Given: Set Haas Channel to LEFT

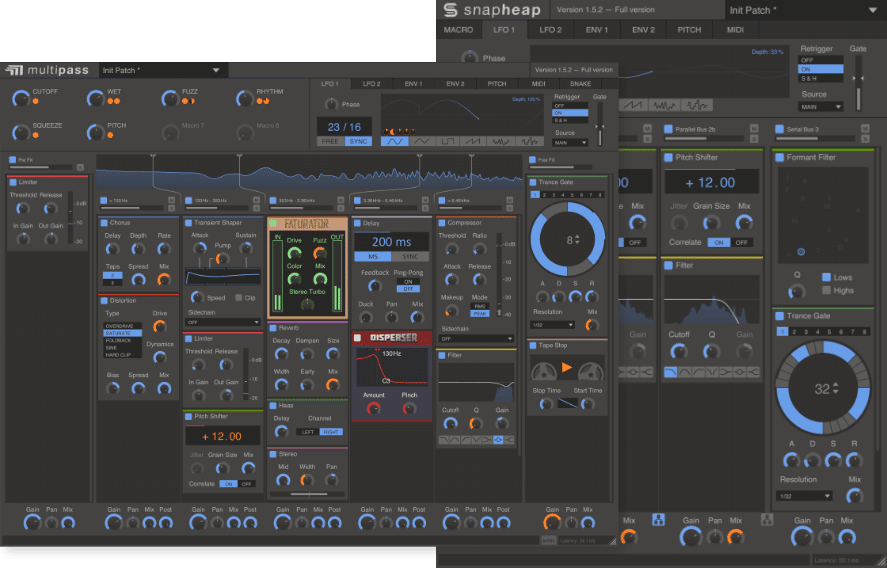Looking at the screenshot, I should [308, 432].
